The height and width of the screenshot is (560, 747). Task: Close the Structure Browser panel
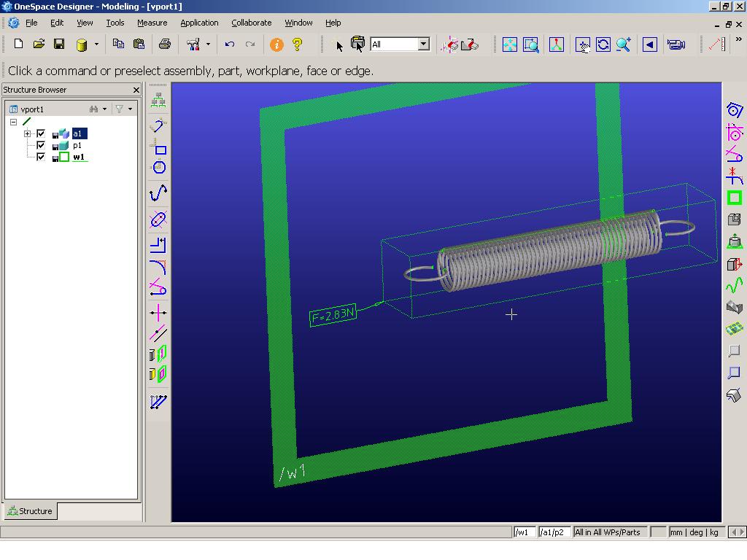(136, 90)
